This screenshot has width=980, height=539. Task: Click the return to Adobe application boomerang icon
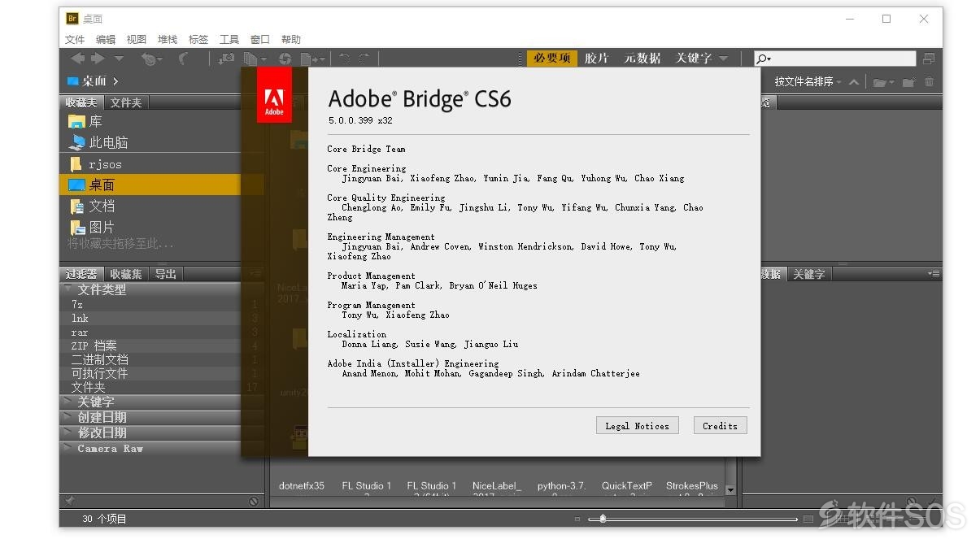[184, 59]
